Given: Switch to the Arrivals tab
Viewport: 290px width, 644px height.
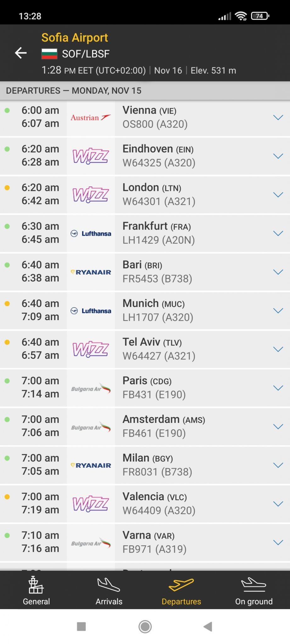Looking at the screenshot, I should pyautogui.click(x=109, y=591).
